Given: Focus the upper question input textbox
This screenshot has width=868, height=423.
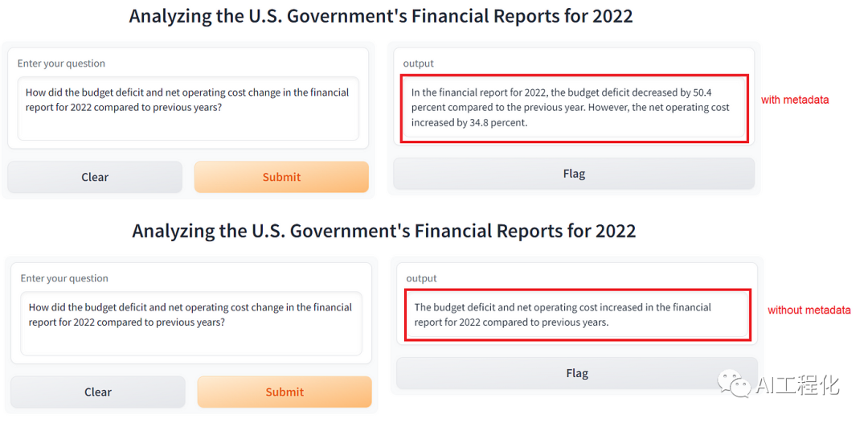Looking at the screenshot, I should pyautogui.click(x=188, y=109).
